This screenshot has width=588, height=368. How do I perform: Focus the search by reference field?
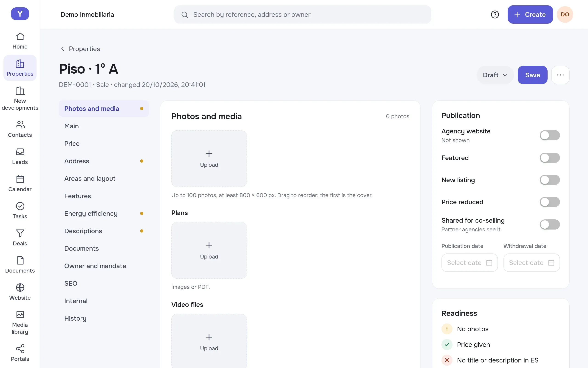[x=302, y=14]
